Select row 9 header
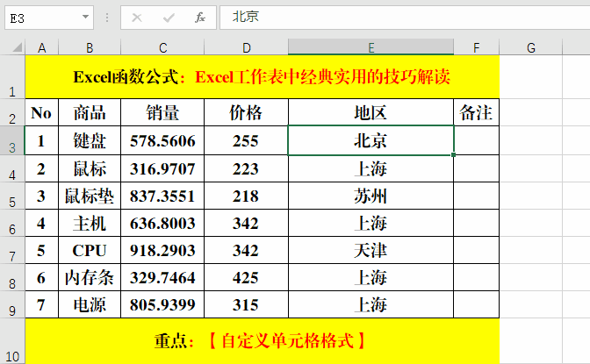 (12, 304)
